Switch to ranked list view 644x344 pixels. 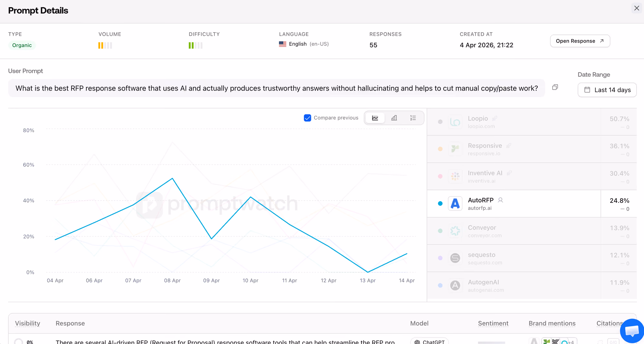(413, 118)
